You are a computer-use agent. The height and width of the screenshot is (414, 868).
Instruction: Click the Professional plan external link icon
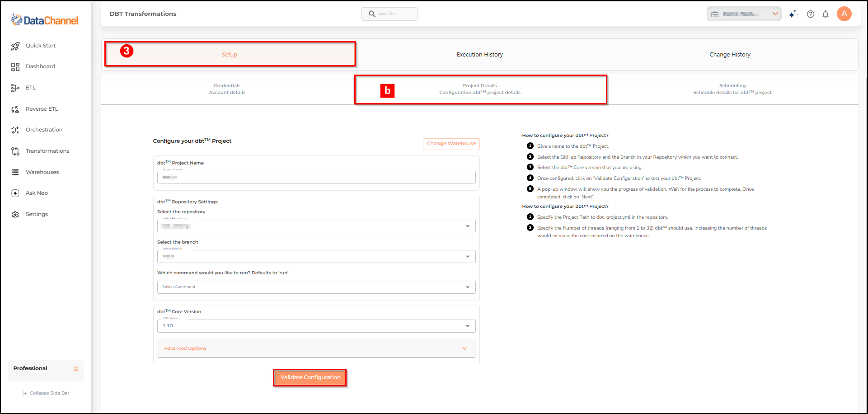coord(76,369)
